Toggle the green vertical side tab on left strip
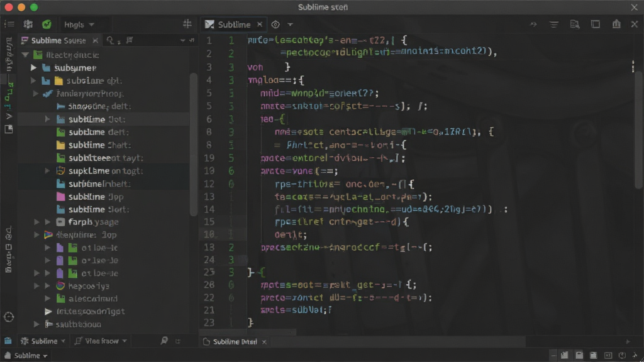This screenshot has height=362, width=644. (9, 96)
